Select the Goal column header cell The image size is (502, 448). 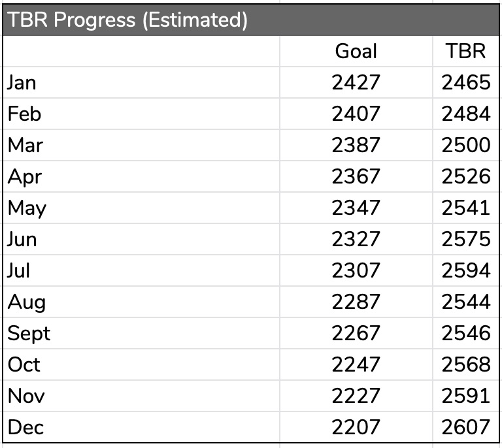356,51
